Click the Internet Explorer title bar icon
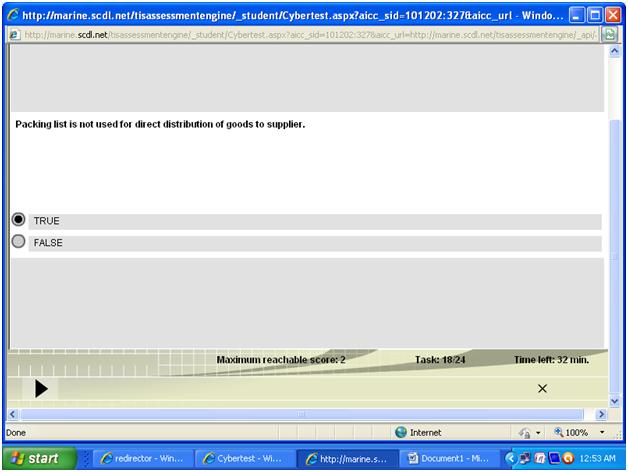The width and height of the screenshot is (628, 472). pos(13,15)
